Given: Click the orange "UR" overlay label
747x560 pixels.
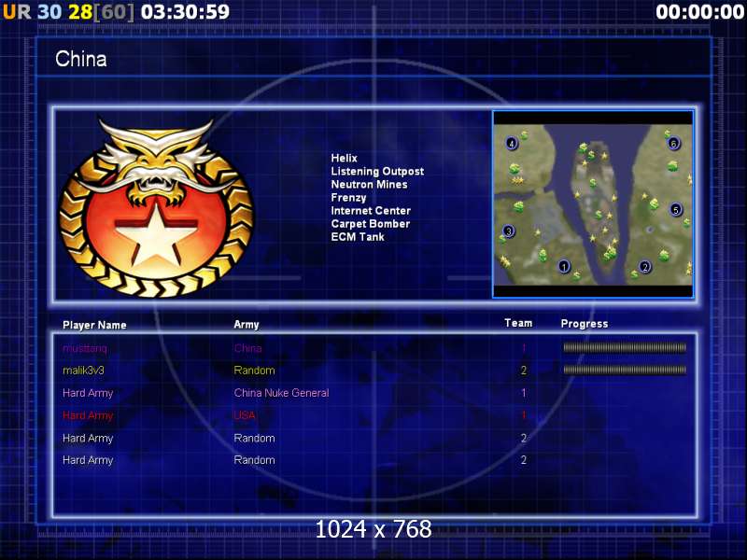Looking at the screenshot, I should (x=17, y=12).
